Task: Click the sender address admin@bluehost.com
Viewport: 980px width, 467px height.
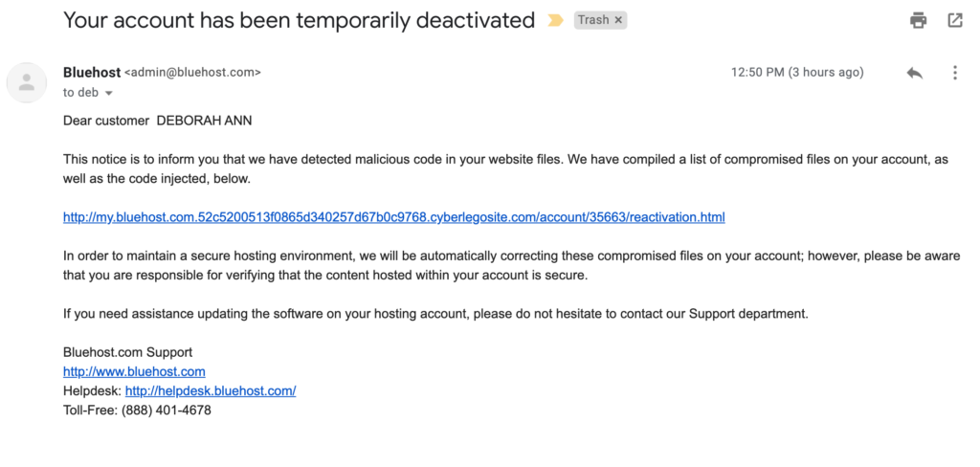Action: (x=192, y=72)
